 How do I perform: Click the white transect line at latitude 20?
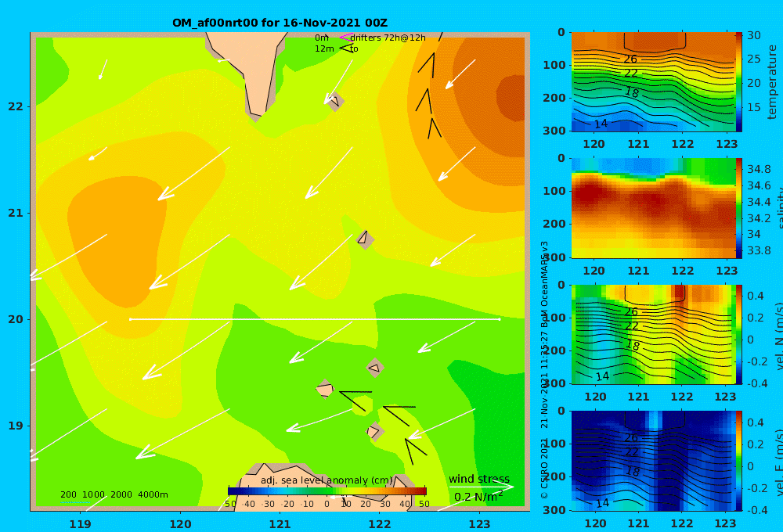(315, 319)
